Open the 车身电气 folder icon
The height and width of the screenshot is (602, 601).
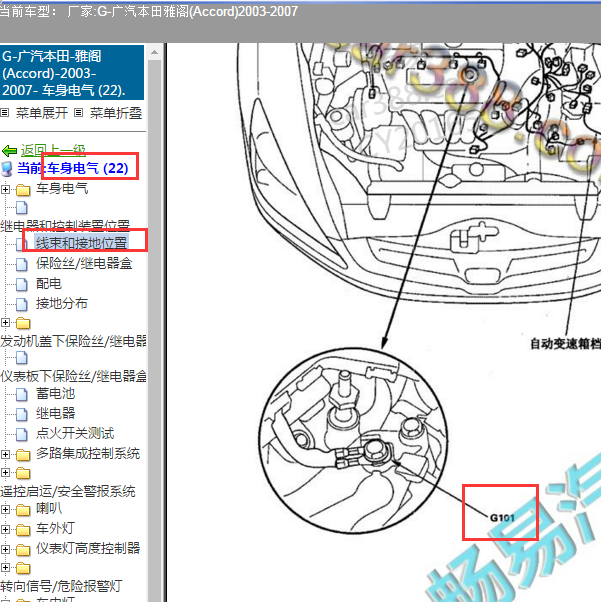point(23,190)
